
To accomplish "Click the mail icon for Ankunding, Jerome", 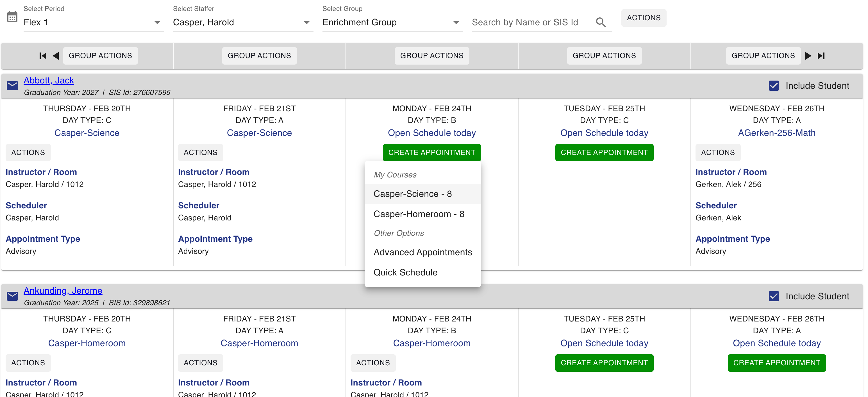I will (12, 296).
